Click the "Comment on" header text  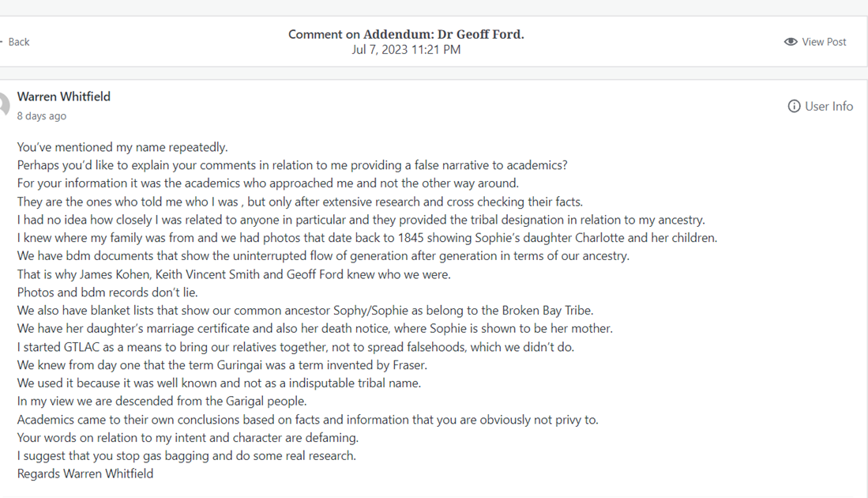(324, 34)
